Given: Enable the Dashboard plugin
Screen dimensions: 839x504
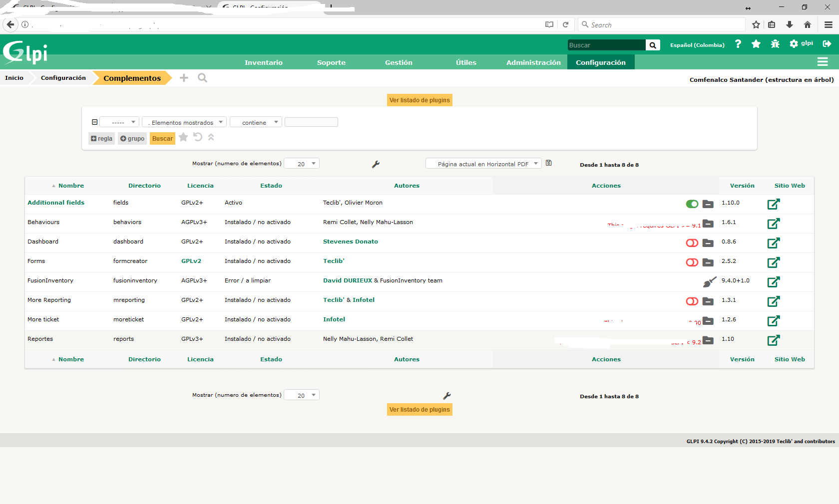Looking at the screenshot, I should (x=692, y=243).
